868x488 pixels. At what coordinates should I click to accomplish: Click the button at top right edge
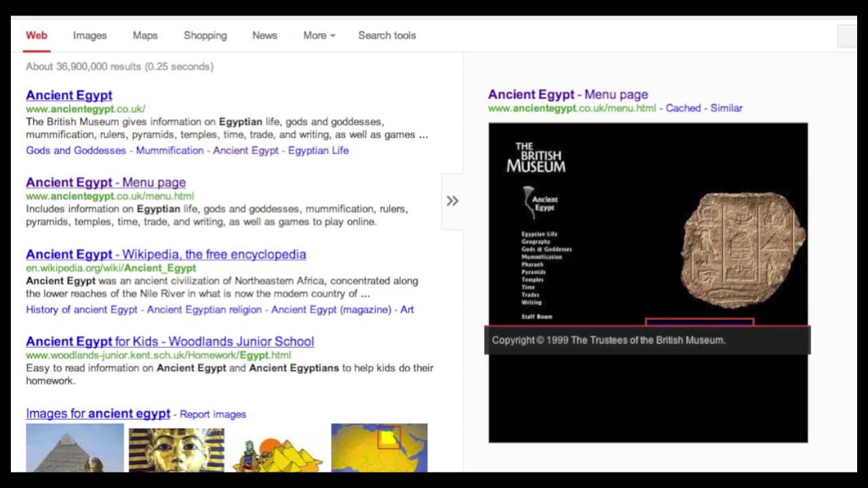(848, 36)
